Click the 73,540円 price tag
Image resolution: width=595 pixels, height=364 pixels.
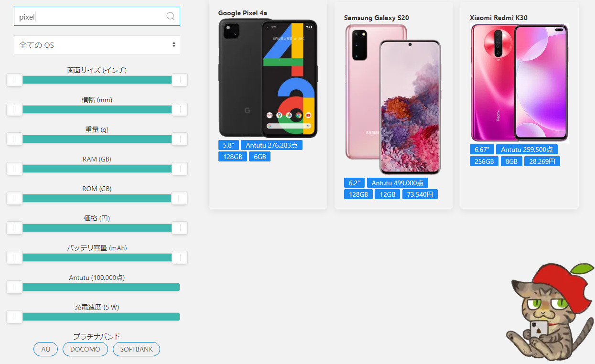click(x=420, y=194)
